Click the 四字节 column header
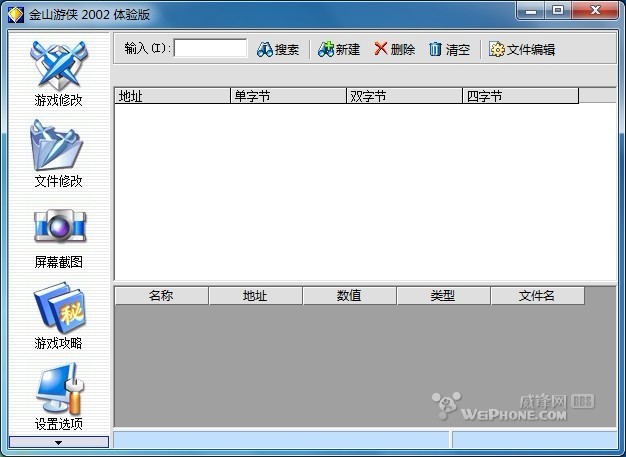 (x=521, y=96)
